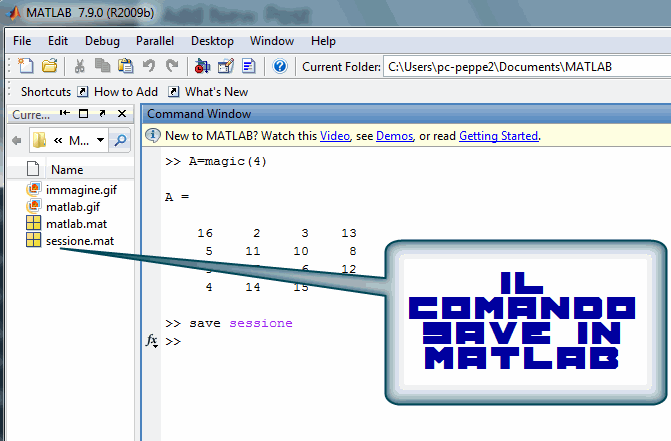Open the Debug menu
The height and width of the screenshot is (441, 671).
pyautogui.click(x=102, y=41)
